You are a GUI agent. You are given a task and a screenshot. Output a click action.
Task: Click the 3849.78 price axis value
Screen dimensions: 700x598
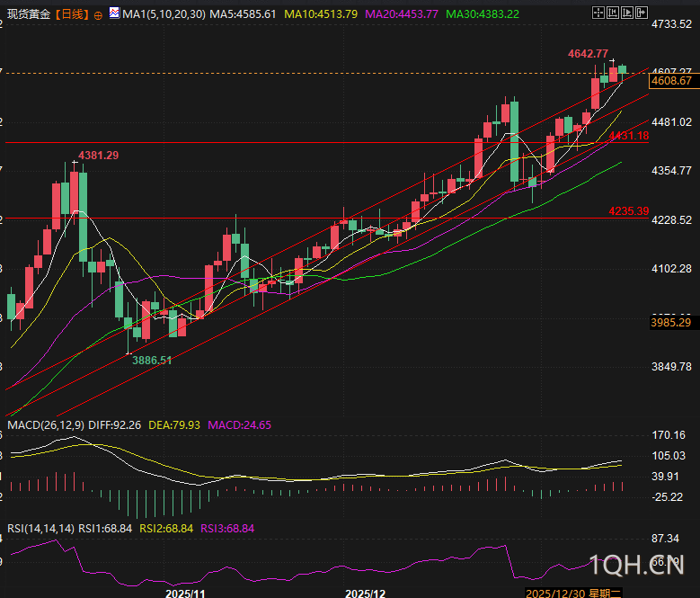pos(671,367)
